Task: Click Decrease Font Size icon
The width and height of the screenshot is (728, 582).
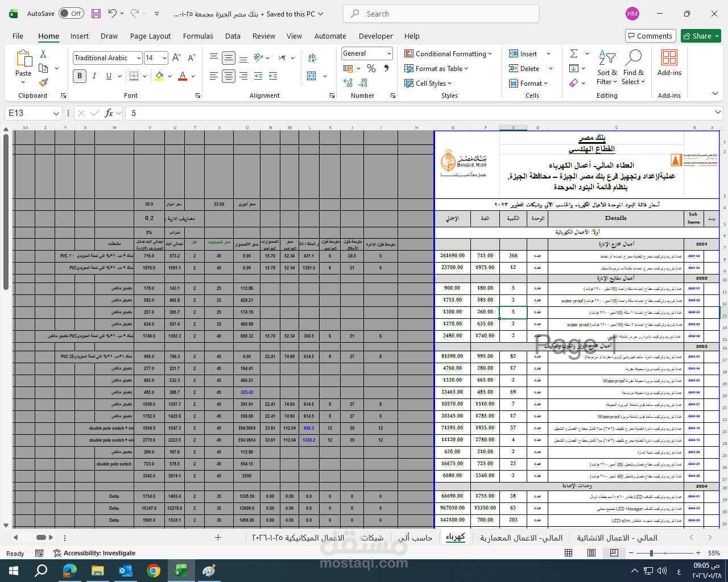Action: click(192, 57)
